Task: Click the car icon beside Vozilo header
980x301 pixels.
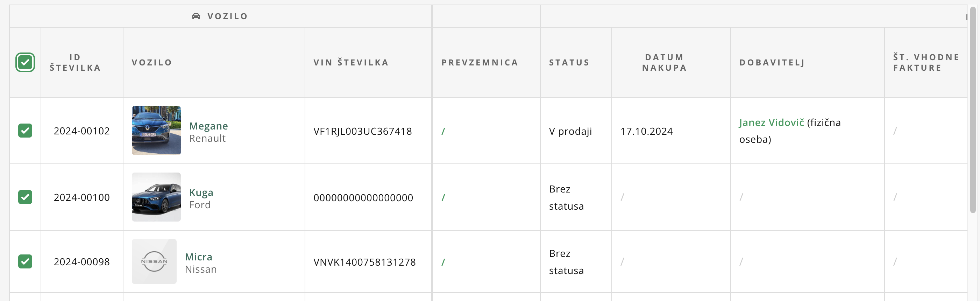Action: coord(196,16)
